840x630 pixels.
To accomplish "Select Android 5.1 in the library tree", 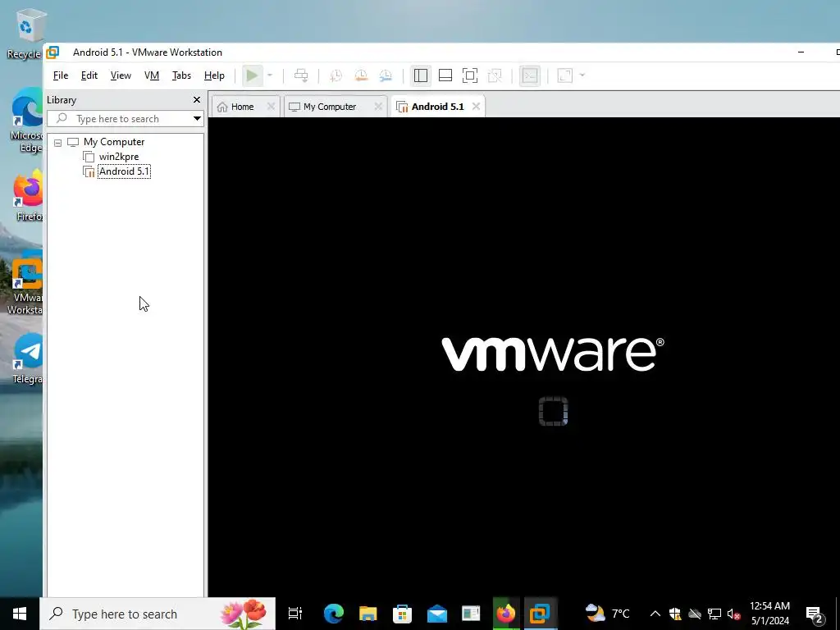I will click(125, 171).
